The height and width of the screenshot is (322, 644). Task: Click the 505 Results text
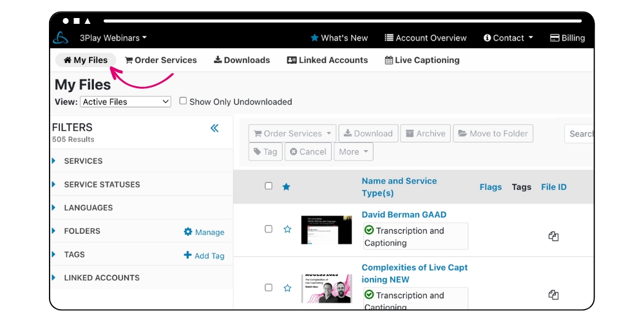tap(73, 139)
